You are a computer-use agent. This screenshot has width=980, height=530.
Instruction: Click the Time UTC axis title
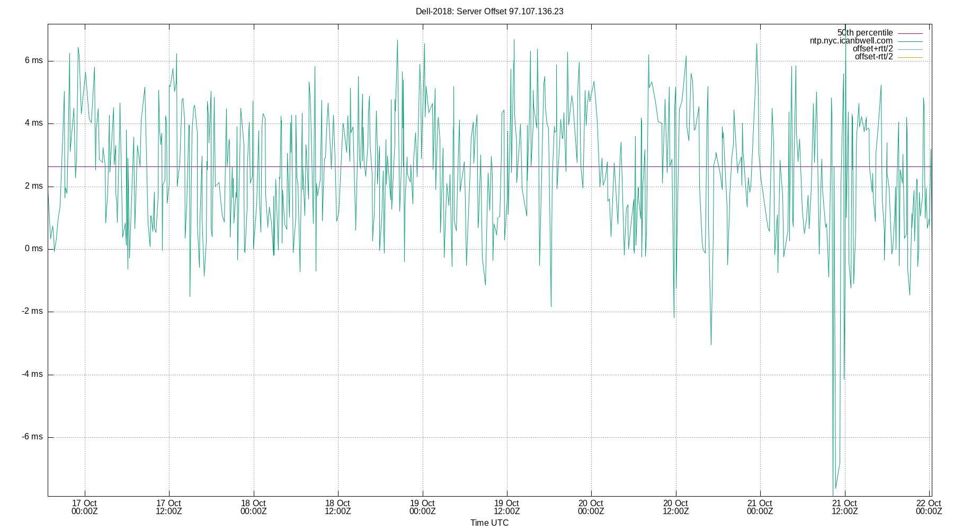[x=489, y=523]
